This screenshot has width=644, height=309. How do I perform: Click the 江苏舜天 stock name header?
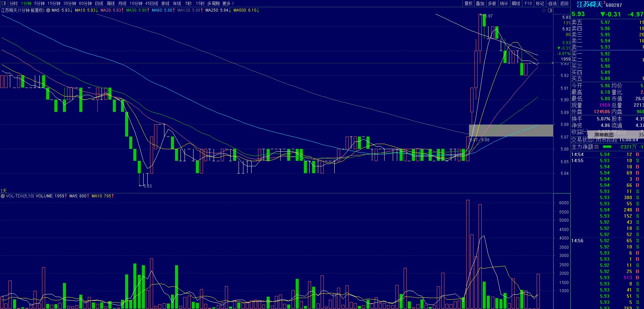[590, 4]
